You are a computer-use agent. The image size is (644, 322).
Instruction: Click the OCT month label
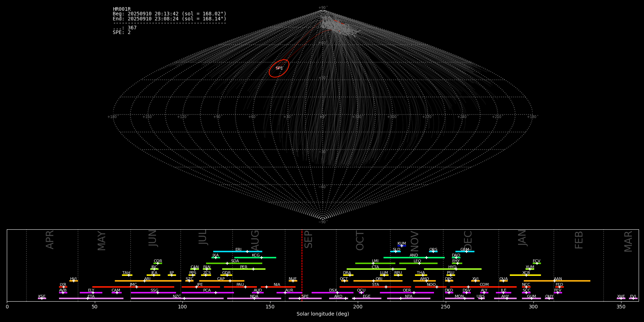tap(360, 240)
